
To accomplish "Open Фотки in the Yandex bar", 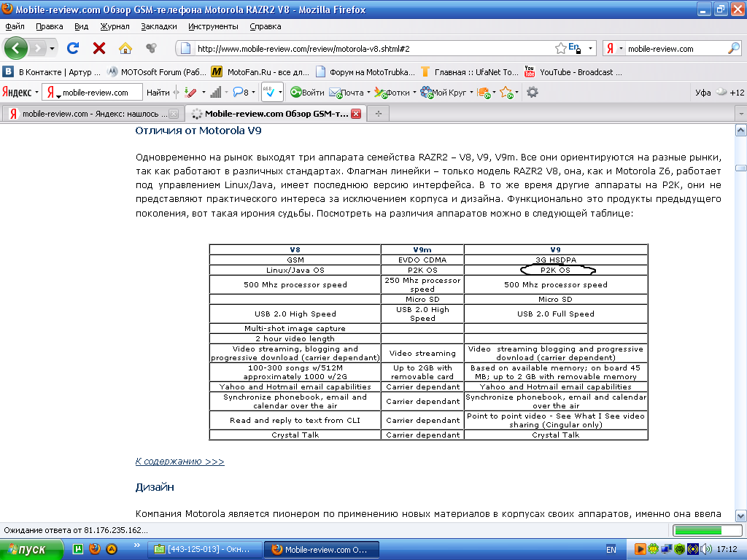I will pos(392,93).
